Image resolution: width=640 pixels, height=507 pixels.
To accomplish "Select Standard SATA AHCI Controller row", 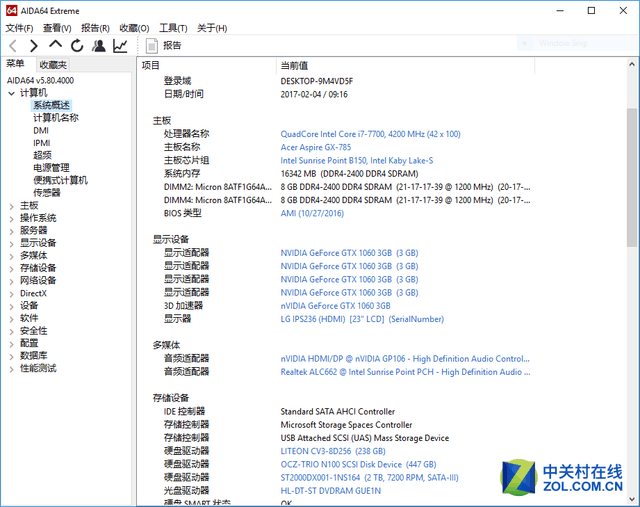I will [x=338, y=411].
